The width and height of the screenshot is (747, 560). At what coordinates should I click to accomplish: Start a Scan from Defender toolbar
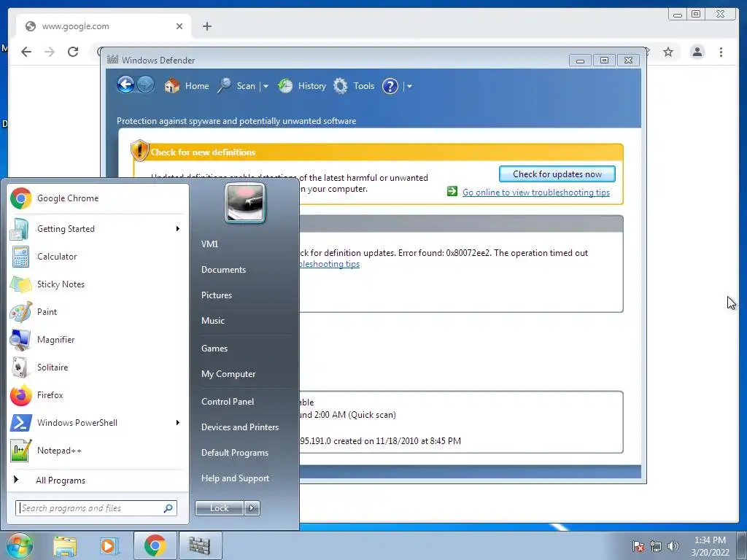point(237,86)
